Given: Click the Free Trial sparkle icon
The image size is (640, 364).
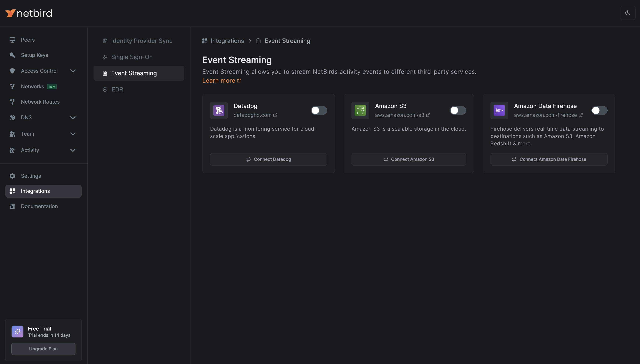Looking at the screenshot, I should 17,331.
